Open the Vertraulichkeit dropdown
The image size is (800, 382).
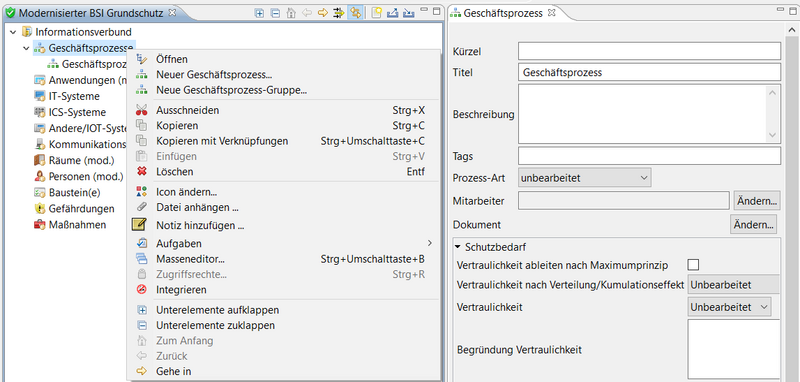730,307
